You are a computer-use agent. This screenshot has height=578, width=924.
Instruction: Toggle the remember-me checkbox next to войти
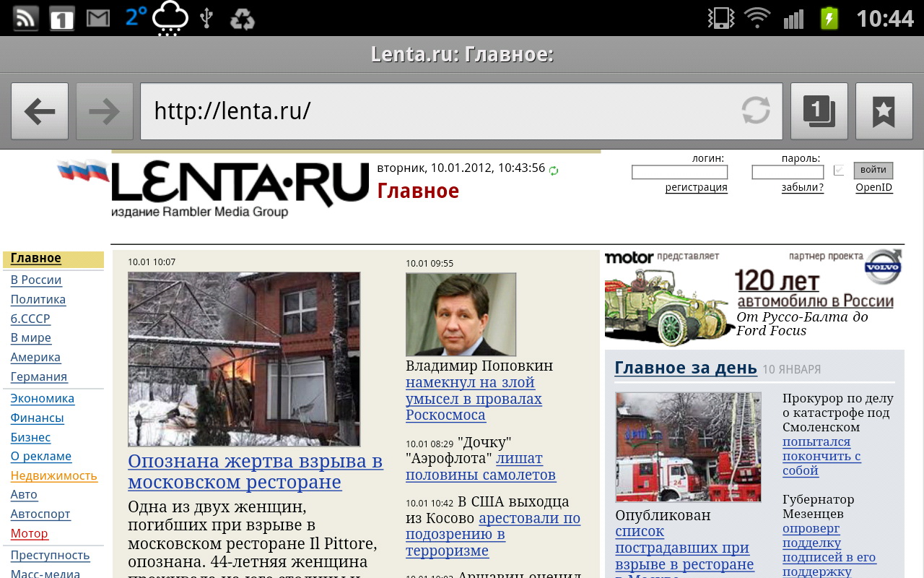click(x=838, y=171)
